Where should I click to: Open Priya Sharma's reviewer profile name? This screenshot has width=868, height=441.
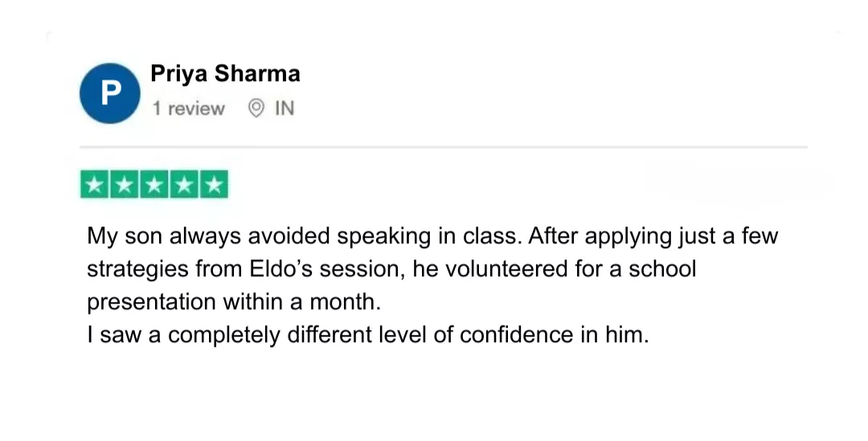[225, 74]
